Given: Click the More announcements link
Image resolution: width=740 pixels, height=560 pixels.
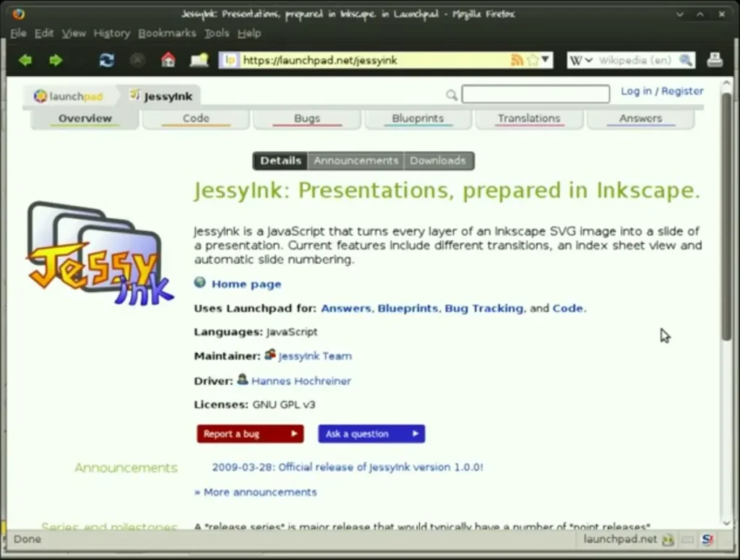Looking at the screenshot, I should [x=255, y=492].
